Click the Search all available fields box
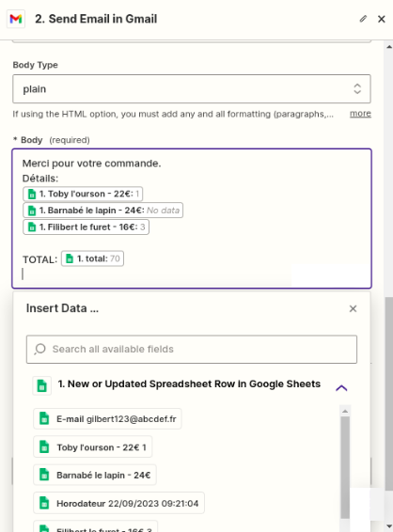 point(192,349)
